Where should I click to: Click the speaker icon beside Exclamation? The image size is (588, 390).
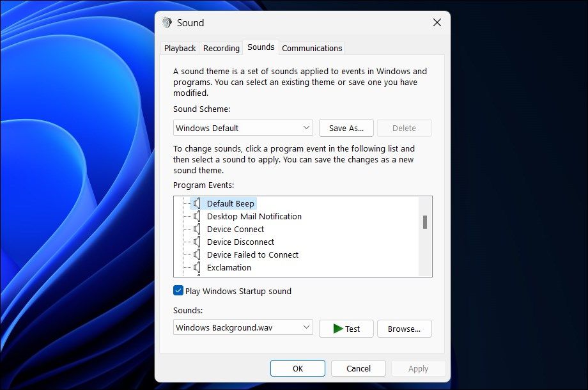[x=197, y=267]
